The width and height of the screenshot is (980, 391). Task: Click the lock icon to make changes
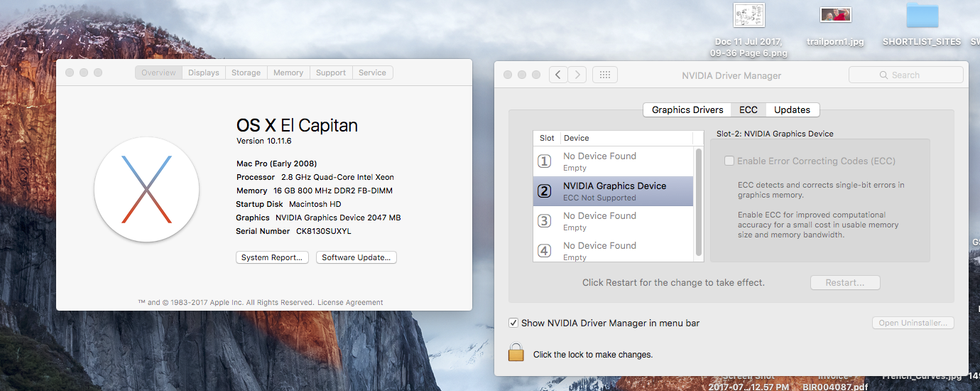point(516,353)
